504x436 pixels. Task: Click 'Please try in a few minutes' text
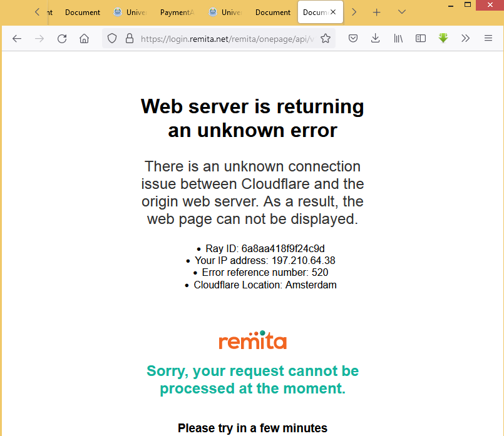click(x=252, y=428)
